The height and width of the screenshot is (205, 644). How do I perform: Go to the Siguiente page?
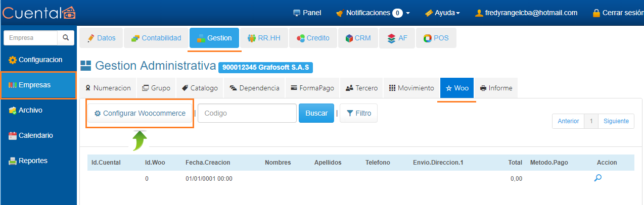[x=616, y=121]
